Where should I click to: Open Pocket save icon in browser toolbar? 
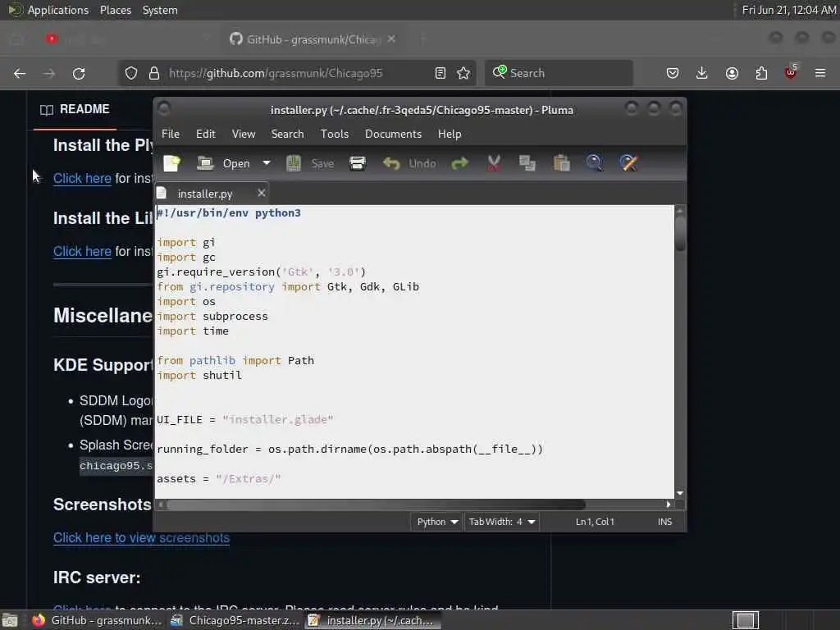(673, 73)
